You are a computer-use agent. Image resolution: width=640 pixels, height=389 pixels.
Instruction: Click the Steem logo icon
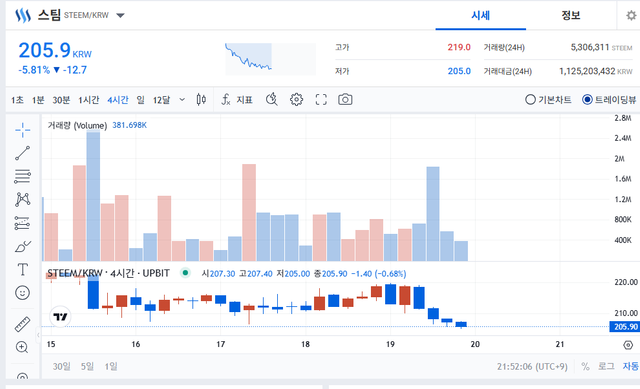coord(23,16)
